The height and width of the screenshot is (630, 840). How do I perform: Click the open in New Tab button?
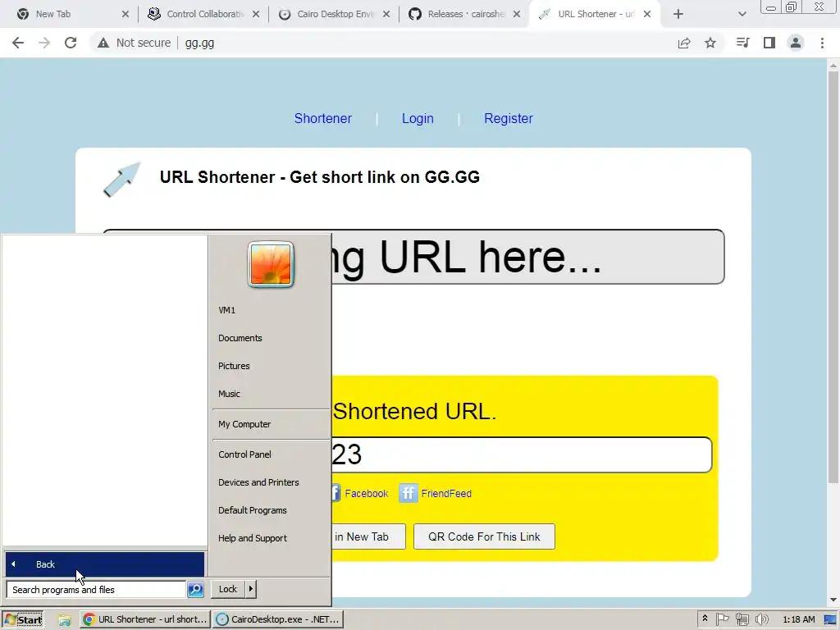pos(368,536)
